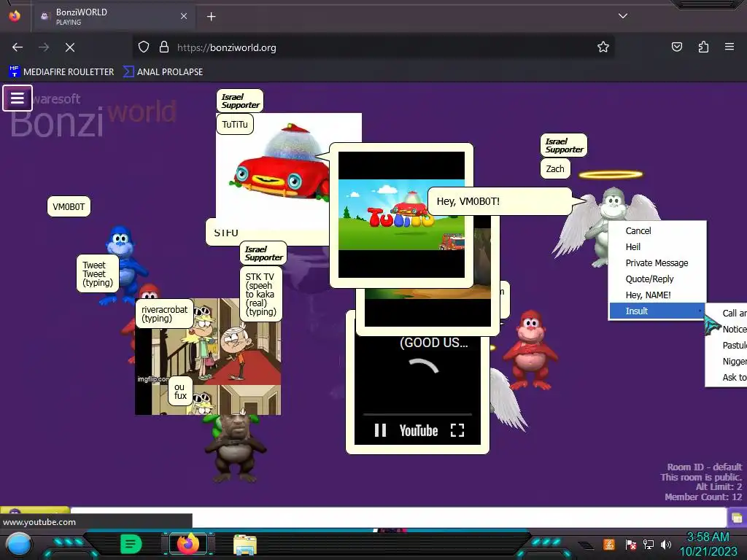The width and height of the screenshot is (747, 560).
Task: Select the BonziWORLD tab
Action: pos(114,17)
